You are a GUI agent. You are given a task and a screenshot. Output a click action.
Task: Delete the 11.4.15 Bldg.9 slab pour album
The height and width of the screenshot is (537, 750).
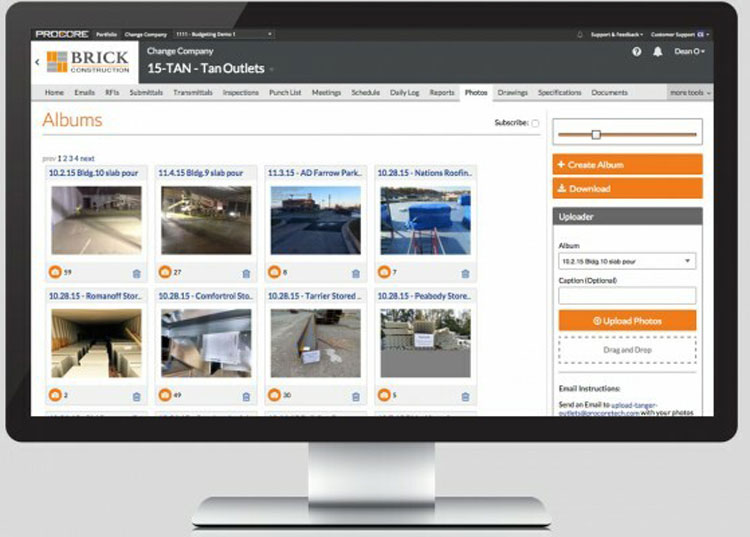tap(246, 274)
